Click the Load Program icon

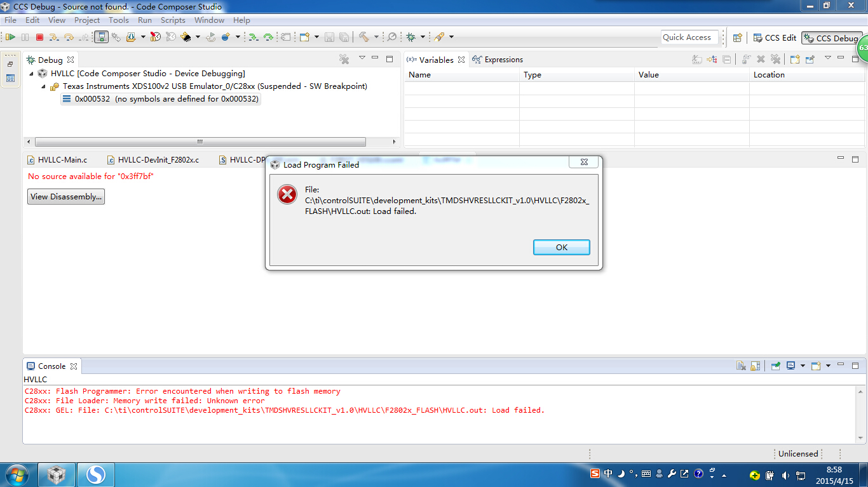tap(131, 37)
